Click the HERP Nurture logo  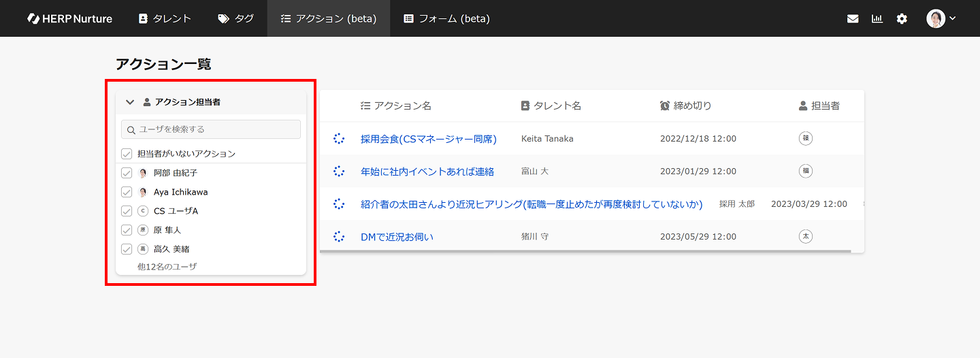coord(69,18)
